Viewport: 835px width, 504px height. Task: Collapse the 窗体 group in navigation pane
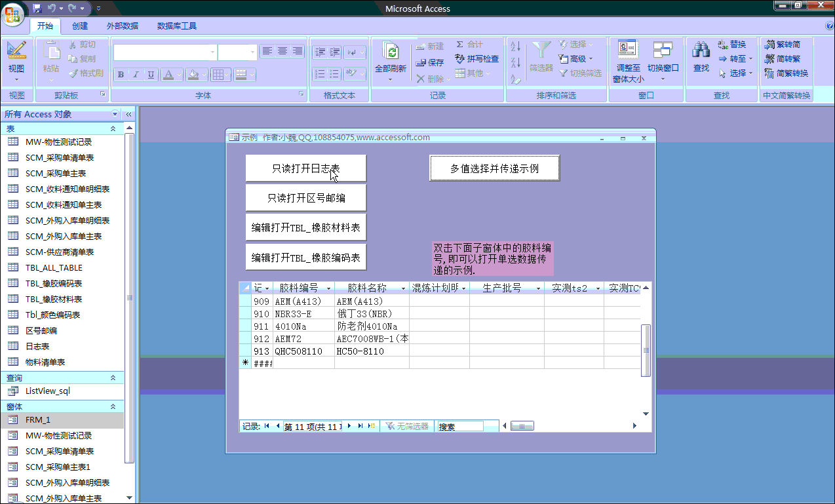click(x=113, y=406)
